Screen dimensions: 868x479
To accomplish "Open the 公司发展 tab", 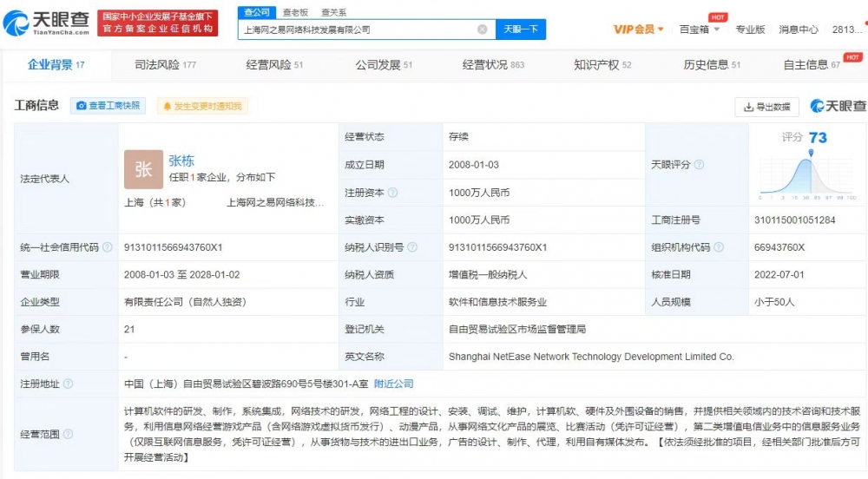I will tap(384, 65).
